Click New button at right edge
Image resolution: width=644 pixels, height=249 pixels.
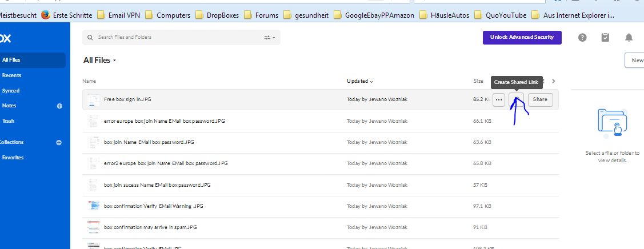[634, 61]
